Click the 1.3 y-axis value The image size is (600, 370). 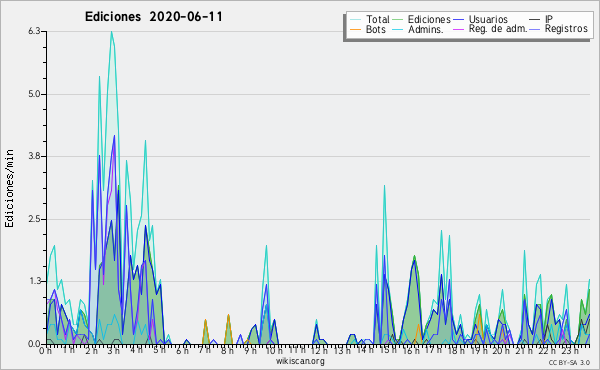tap(34, 281)
